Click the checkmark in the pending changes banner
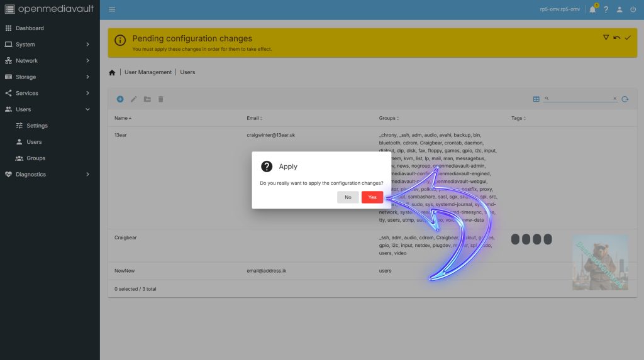 (628, 38)
